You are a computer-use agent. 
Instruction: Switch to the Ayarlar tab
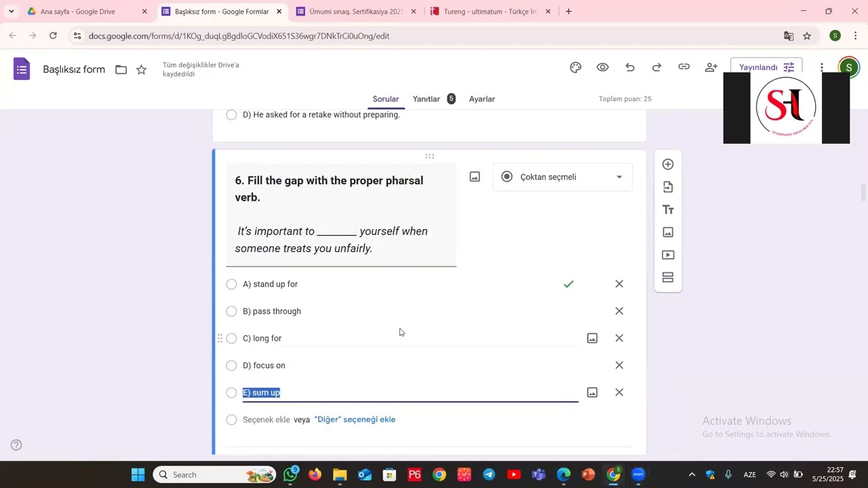[482, 99]
